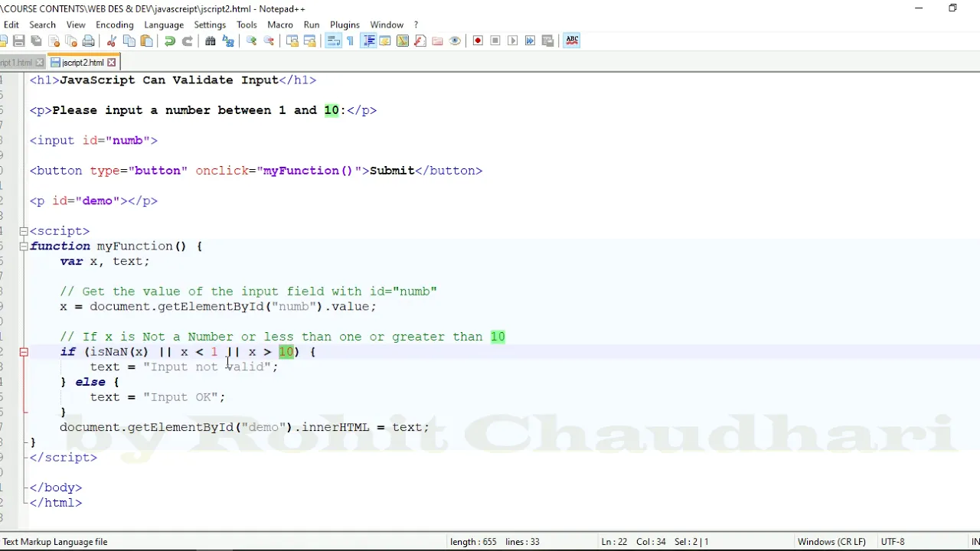This screenshot has width=980, height=551.
Task: Undo the last edit
Action: tap(169, 41)
